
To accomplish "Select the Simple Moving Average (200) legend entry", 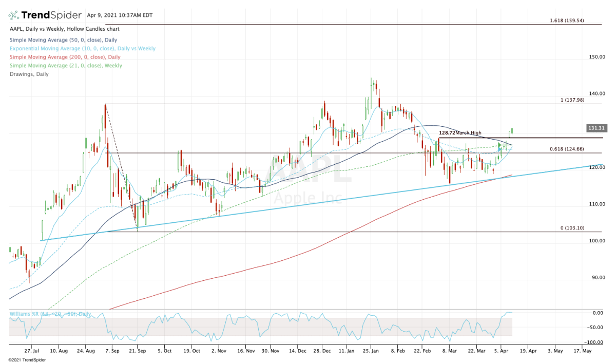I will point(65,57).
